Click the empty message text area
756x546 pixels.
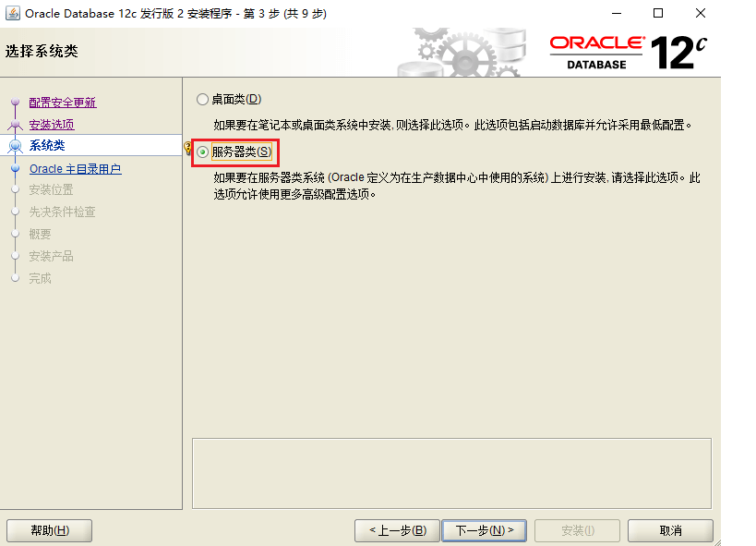[x=451, y=474]
